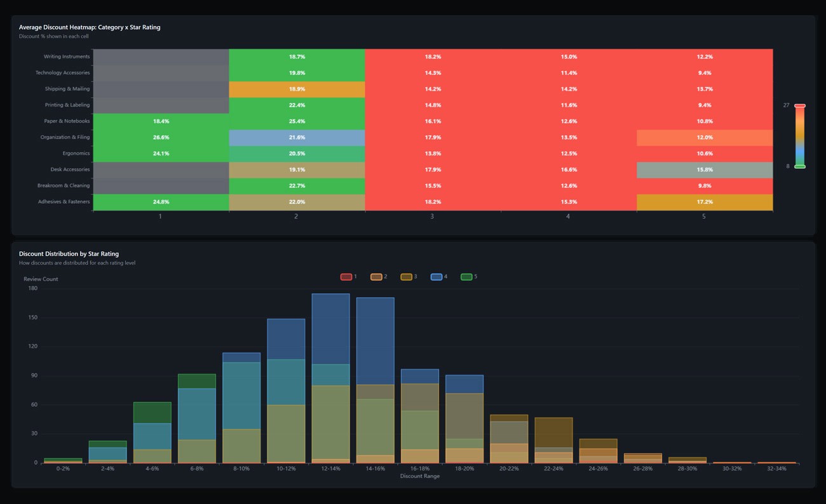Click Organization & Filing 5-star cell showing 12.0%
The width and height of the screenshot is (826, 504).
pos(705,137)
